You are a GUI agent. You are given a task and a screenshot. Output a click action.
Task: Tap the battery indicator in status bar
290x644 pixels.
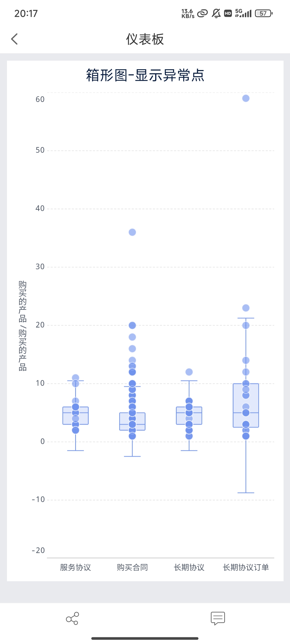pos(264,13)
